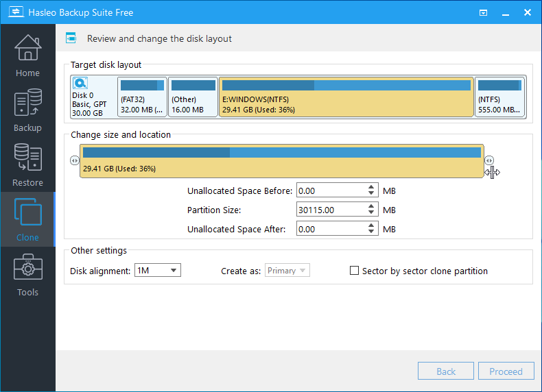Click the left resize handle of partition
This screenshot has width=542, height=392.
[75, 160]
